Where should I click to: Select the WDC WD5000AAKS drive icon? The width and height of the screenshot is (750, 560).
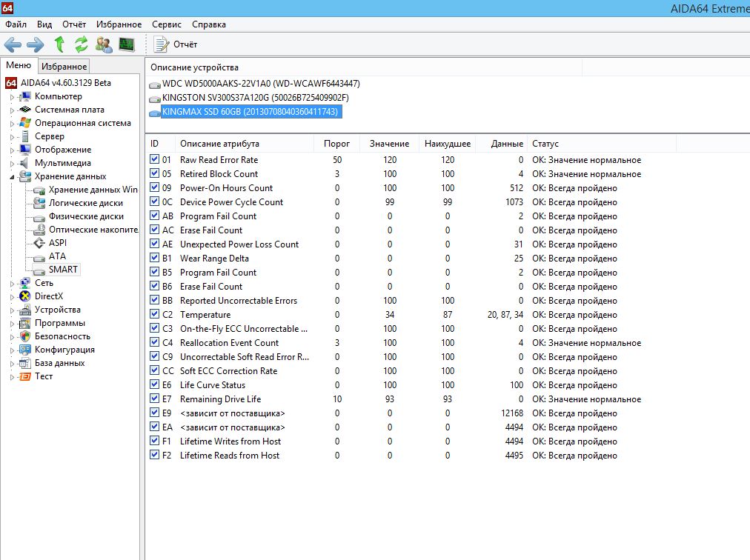coord(154,84)
